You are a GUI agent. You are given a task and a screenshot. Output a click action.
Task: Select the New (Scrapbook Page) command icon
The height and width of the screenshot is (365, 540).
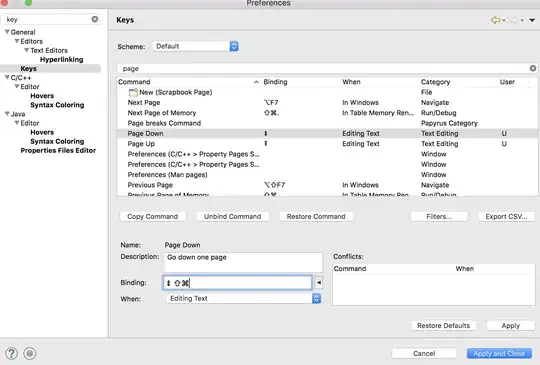[133, 92]
